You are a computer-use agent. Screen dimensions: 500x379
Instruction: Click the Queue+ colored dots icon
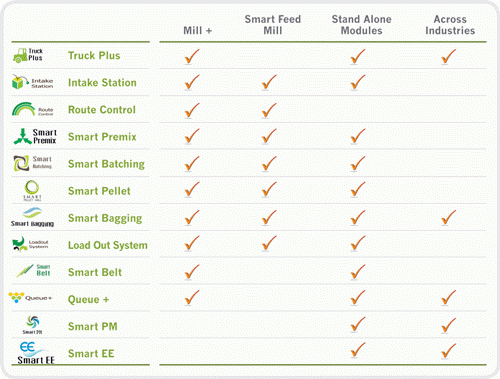click(x=16, y=297)
